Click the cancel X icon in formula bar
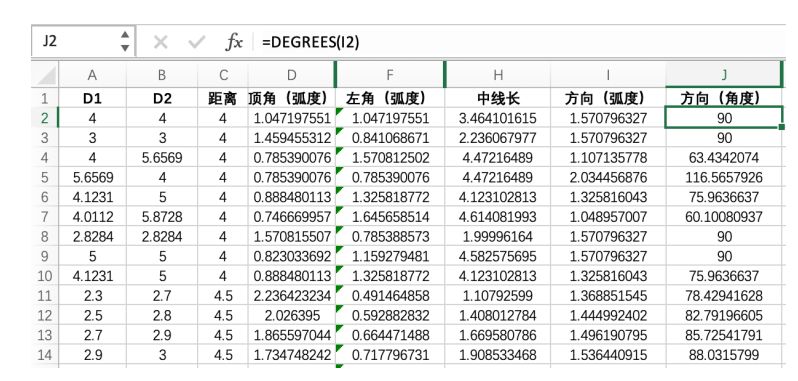The width and height of the screenshot is (798, 381). point(160,42)
